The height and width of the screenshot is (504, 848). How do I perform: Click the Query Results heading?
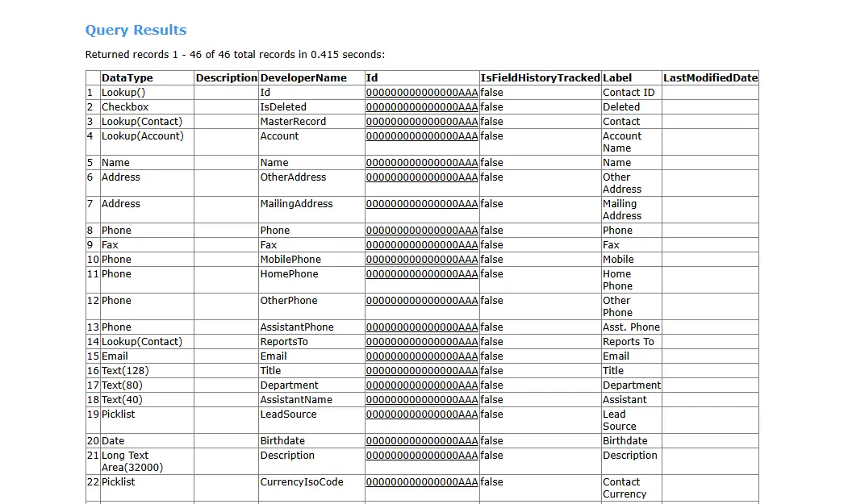[136, 31]
